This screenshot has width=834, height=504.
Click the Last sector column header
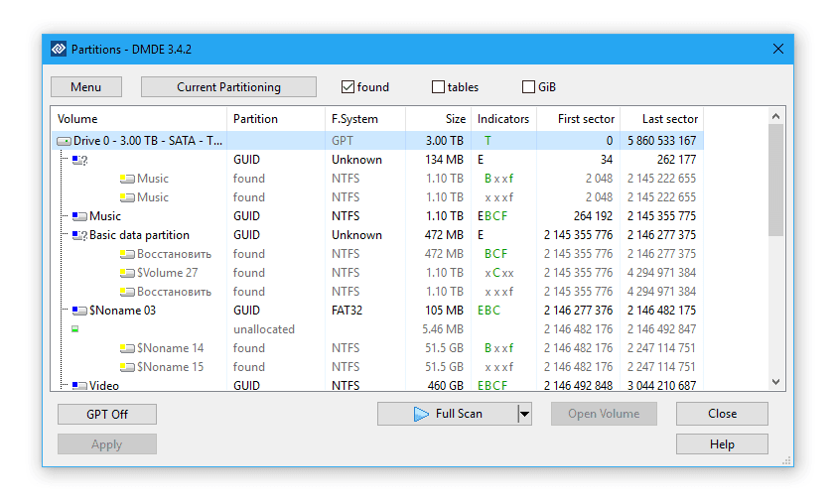[662, 119]
